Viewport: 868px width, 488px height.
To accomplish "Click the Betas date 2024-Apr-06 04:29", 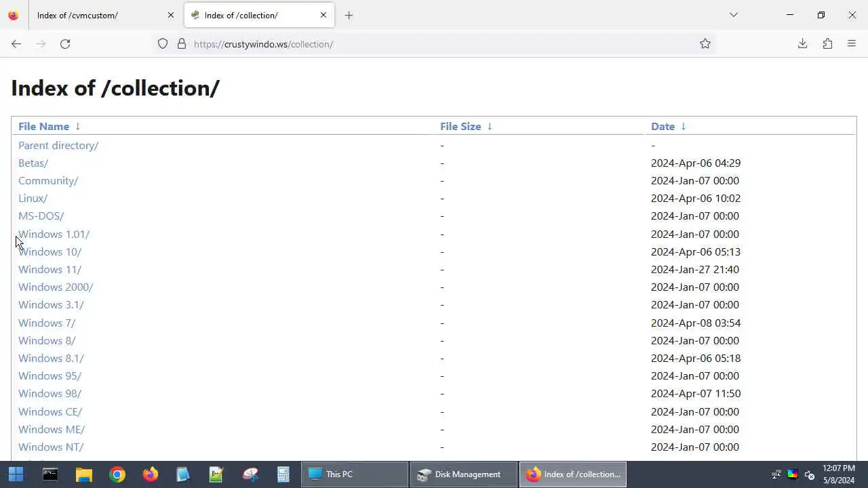I will click(696, 163).
